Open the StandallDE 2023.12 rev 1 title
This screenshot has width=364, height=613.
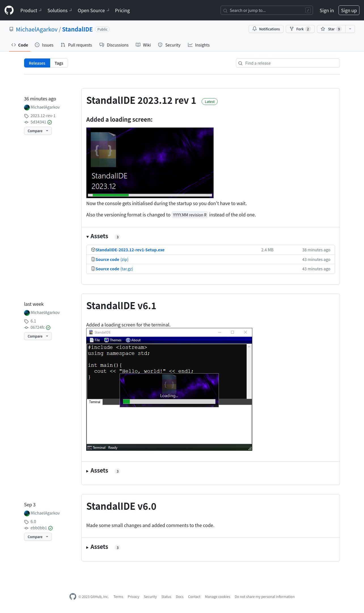141,100
